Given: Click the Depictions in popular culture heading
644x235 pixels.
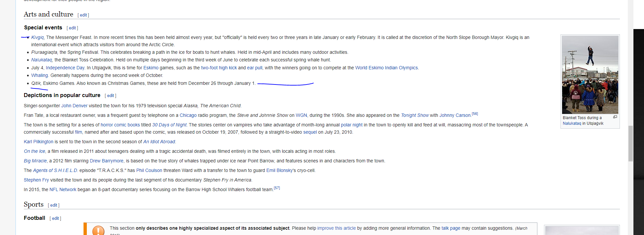Looking at the screenshot, I should point(62,95).
